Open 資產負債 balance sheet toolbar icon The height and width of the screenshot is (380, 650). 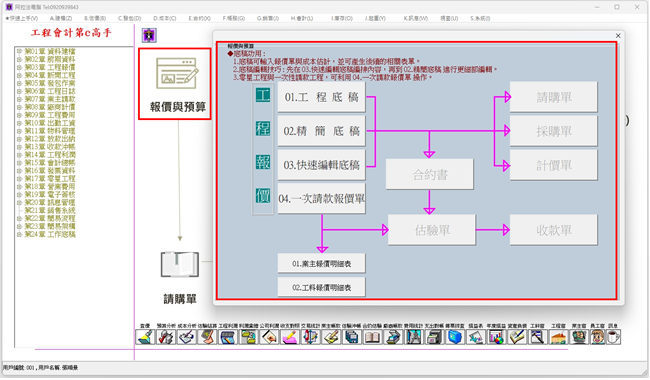coord(517,337)
